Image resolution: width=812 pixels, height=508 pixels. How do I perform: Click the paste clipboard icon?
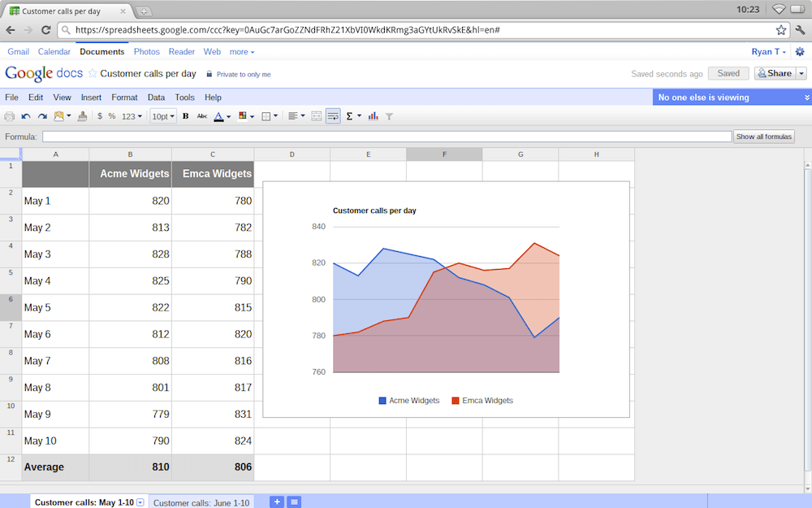coord(58,116)
